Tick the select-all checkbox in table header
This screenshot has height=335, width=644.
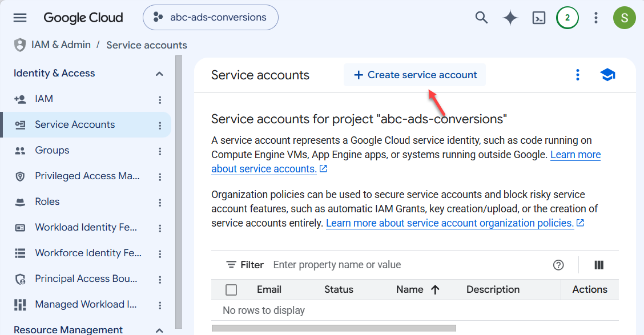coord(231,290)
